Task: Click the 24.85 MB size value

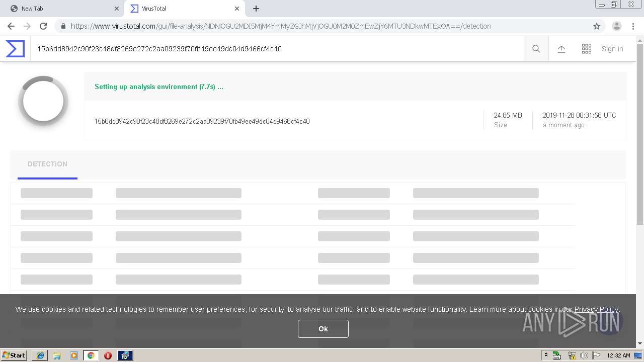Action: [x=508, y=115]
